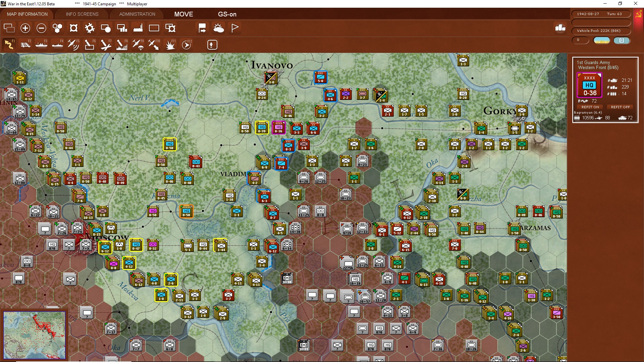Click the Ivanovo city unit 3-0
The image size is (644, 362).
271,78
